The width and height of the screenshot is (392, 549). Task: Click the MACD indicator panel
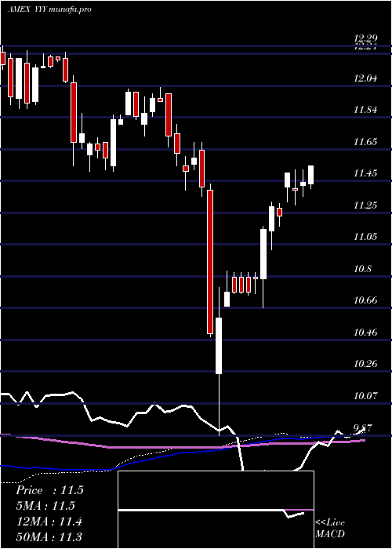point(216,510)
